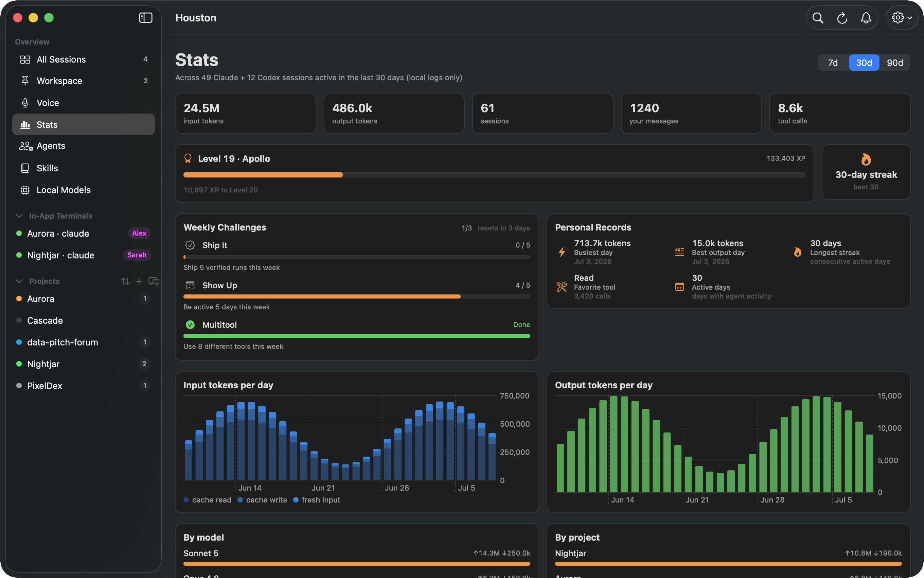Add a new project with plus icon
924x578 pixels.
coord(139,282)
